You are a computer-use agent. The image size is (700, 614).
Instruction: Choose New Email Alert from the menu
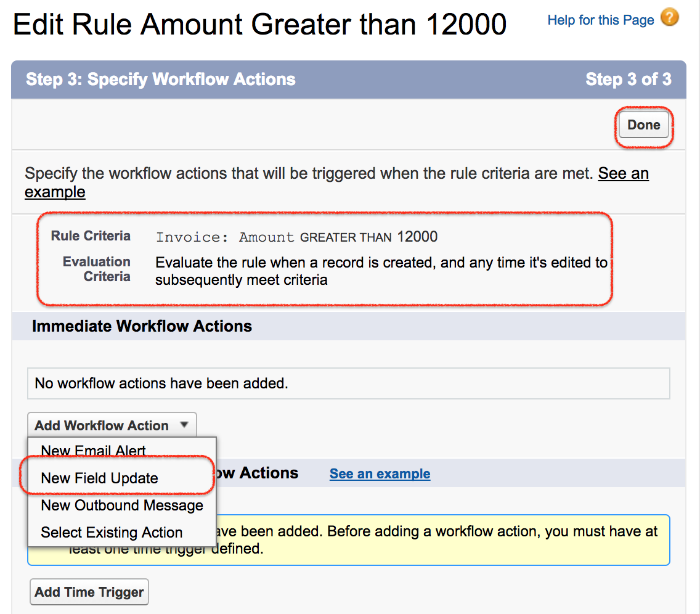(93, 450)
